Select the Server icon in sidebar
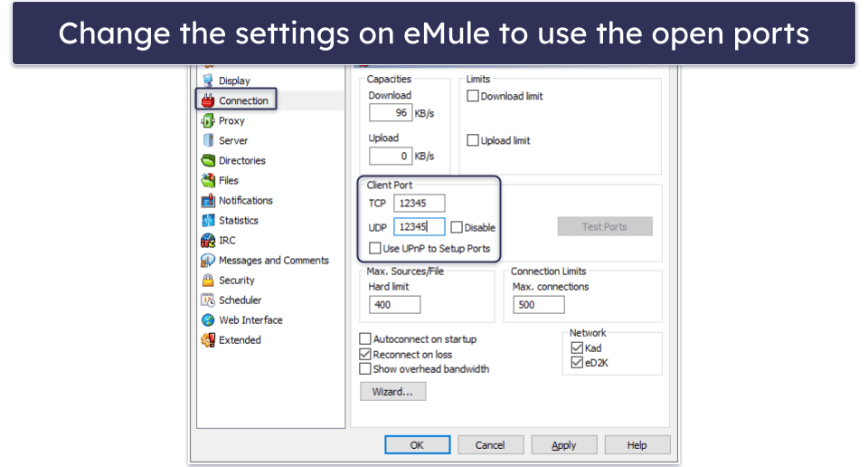 208,140
